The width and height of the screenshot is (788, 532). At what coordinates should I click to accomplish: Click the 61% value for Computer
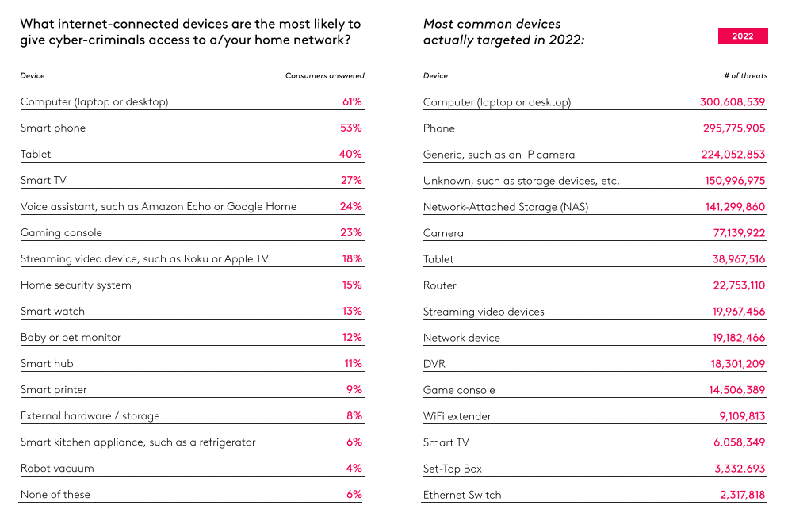coord(352,102)
